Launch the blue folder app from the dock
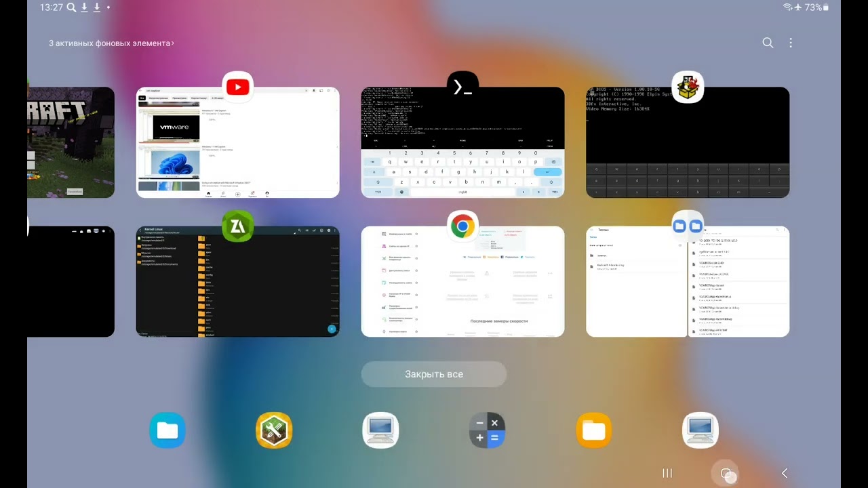 pos(167,430)
